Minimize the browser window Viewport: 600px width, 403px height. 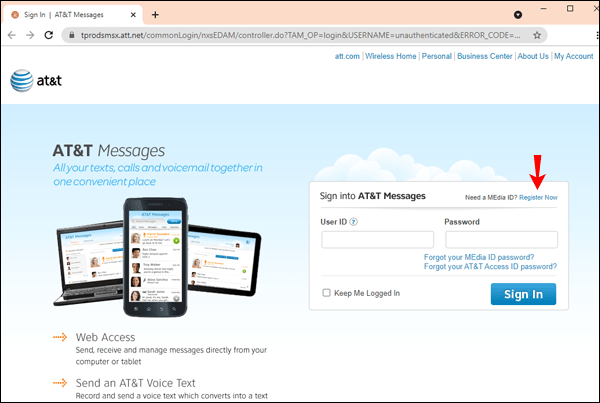point(543,8)
